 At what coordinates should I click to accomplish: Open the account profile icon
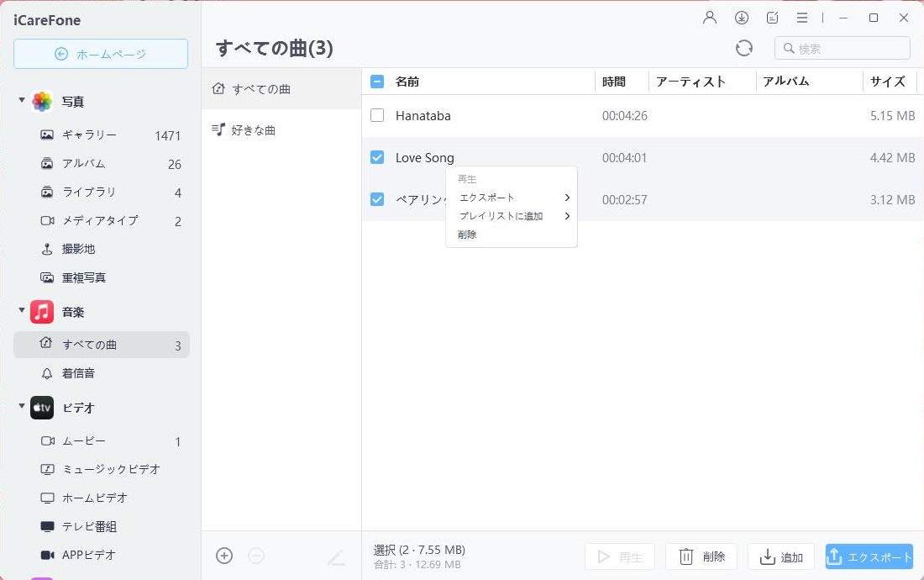tap(710, 18)
